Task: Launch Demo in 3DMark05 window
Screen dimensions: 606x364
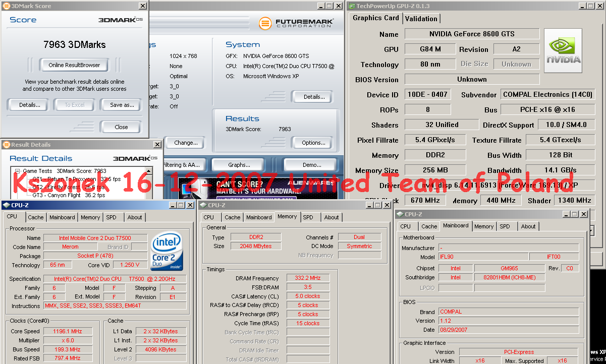Action: pos(312,165)
